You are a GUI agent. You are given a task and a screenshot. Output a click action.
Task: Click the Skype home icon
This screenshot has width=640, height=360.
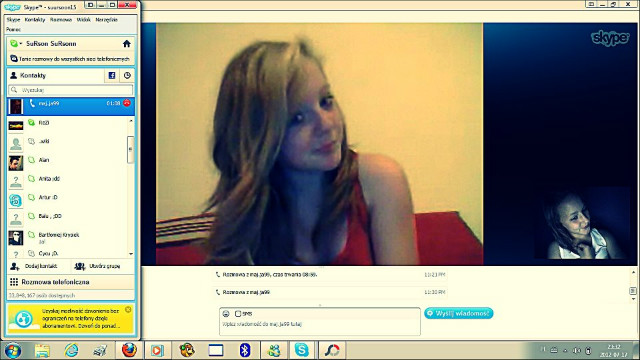coord(127,44)
